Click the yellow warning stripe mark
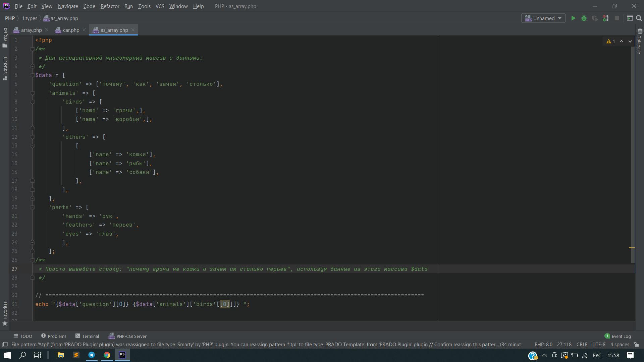 pyautogui.click(x=632, y=248)
